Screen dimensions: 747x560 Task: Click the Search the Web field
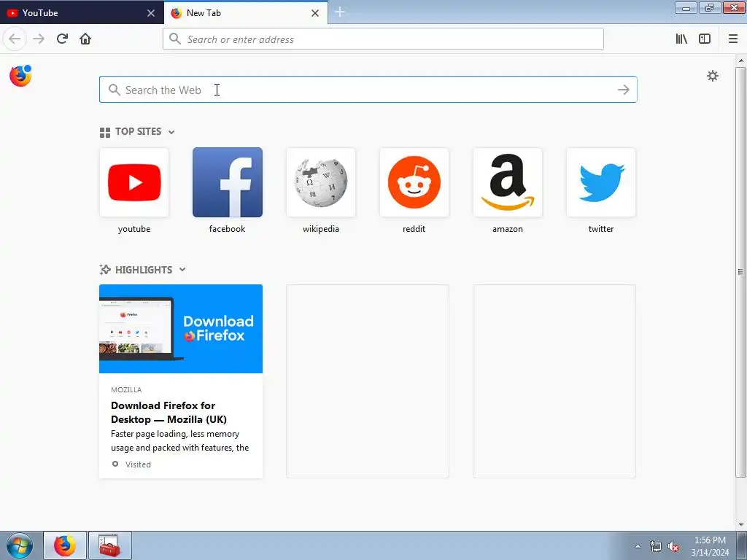coord(368,90)
